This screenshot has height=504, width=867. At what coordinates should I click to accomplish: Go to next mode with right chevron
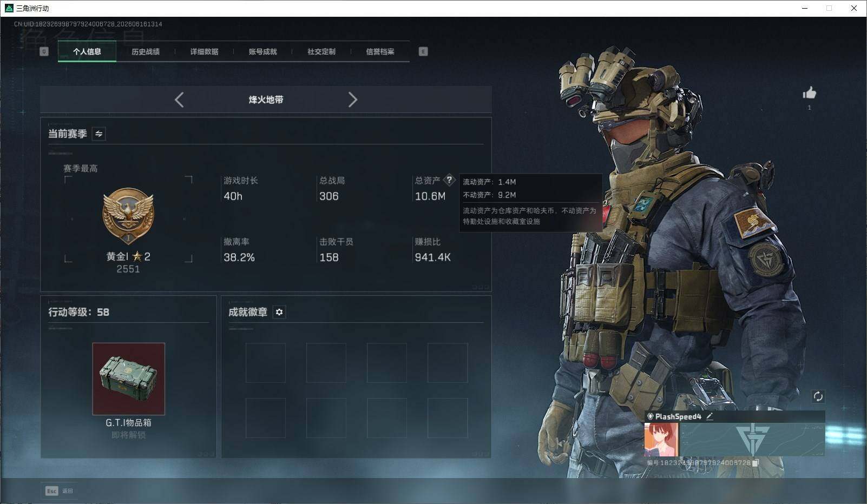pos(353,100)
